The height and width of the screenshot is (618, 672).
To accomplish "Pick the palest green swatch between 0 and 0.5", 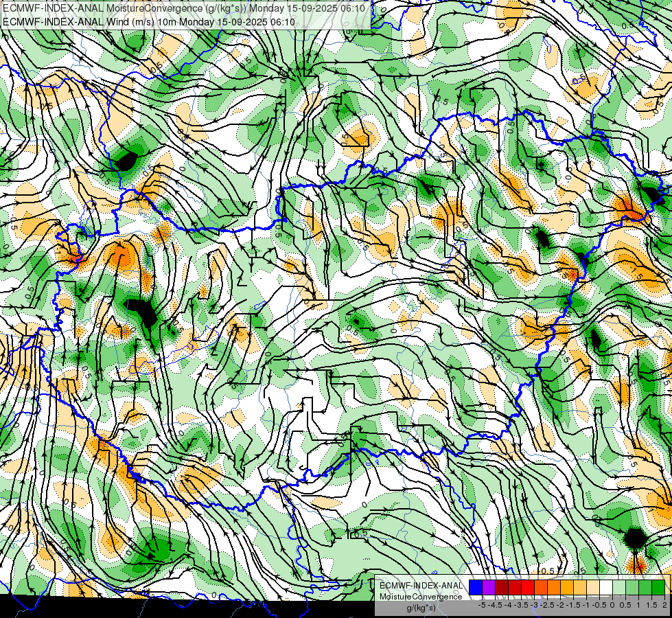I will tap(619, 587).
